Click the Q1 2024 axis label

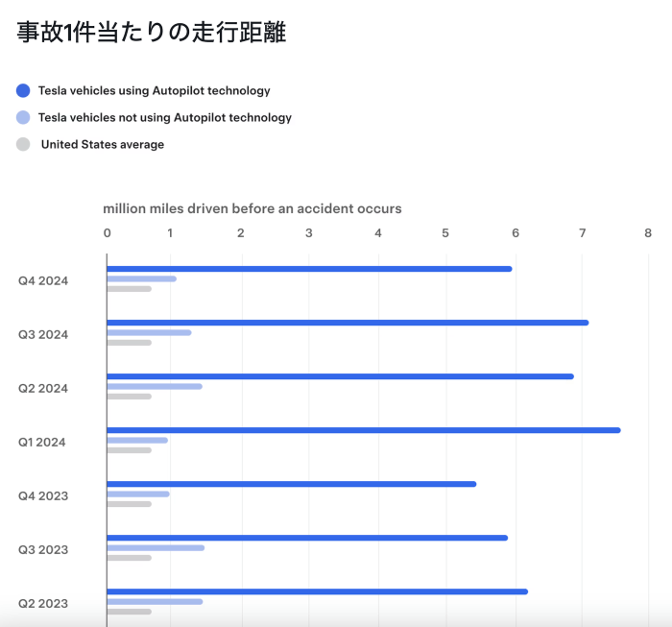(41, 443)
